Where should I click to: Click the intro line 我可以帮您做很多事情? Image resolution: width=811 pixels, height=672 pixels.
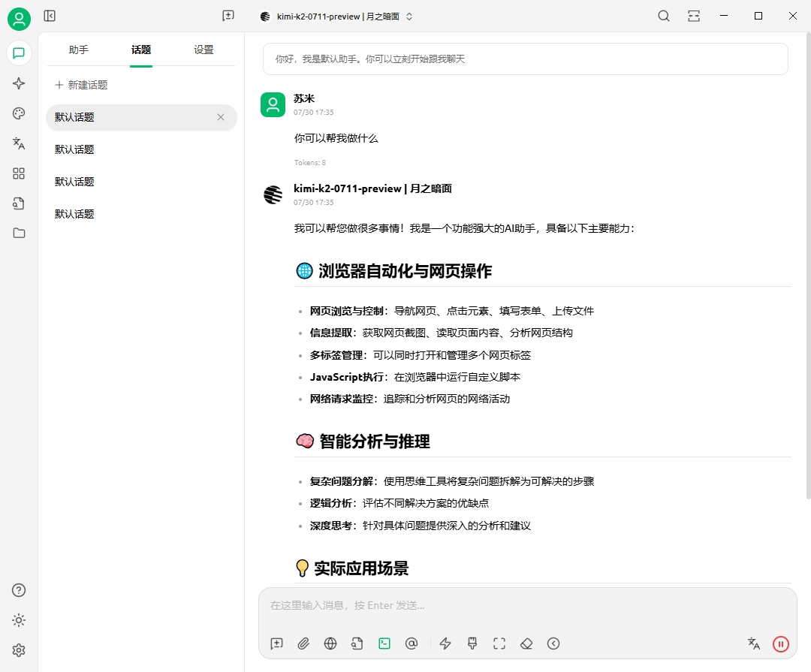tap(464, 229)
